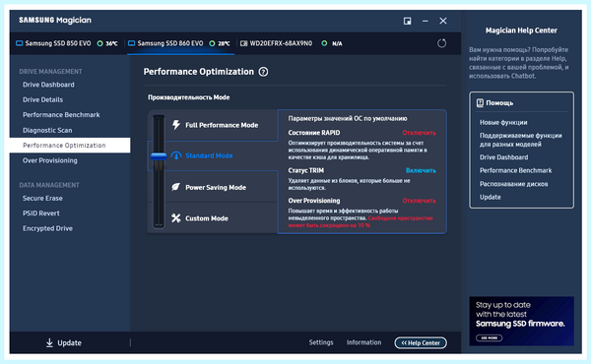
Task: Open Распознавание дисков help link
Action: (x=514, y=184)
